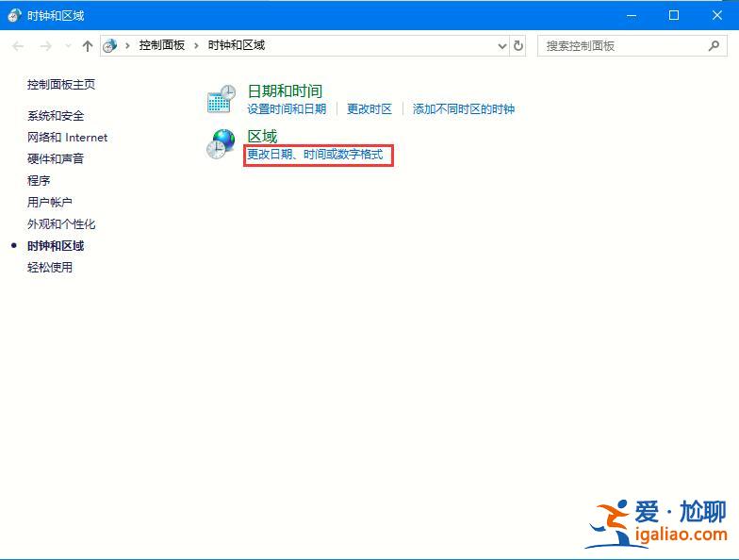Close the 时钟和区域 window

[716, 15]
